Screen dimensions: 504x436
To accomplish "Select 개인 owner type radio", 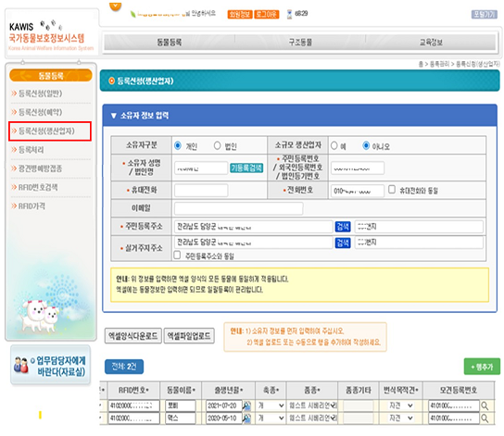I will [178, 145].
